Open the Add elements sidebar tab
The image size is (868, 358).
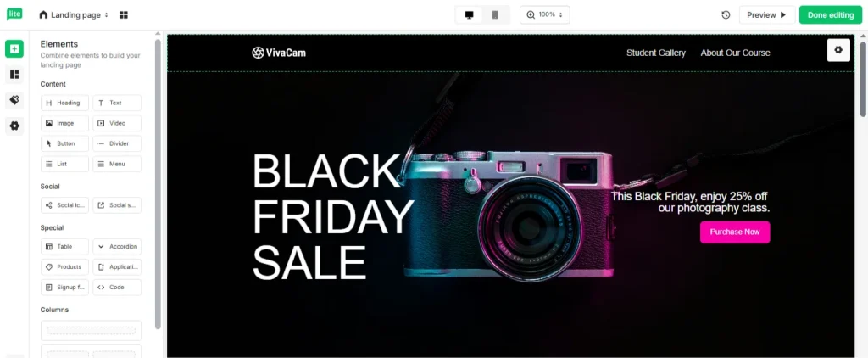click(14, 48)
